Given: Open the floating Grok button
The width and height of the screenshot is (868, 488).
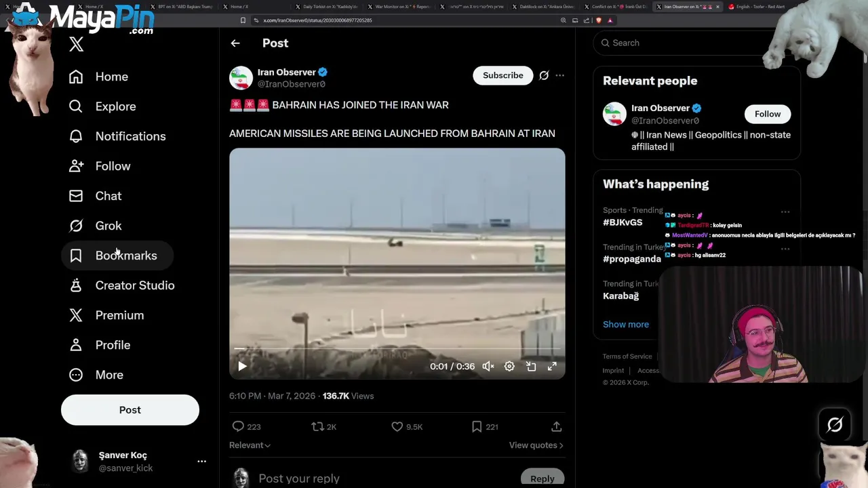Looking at the screenshot, I should [x=835, y=425].
